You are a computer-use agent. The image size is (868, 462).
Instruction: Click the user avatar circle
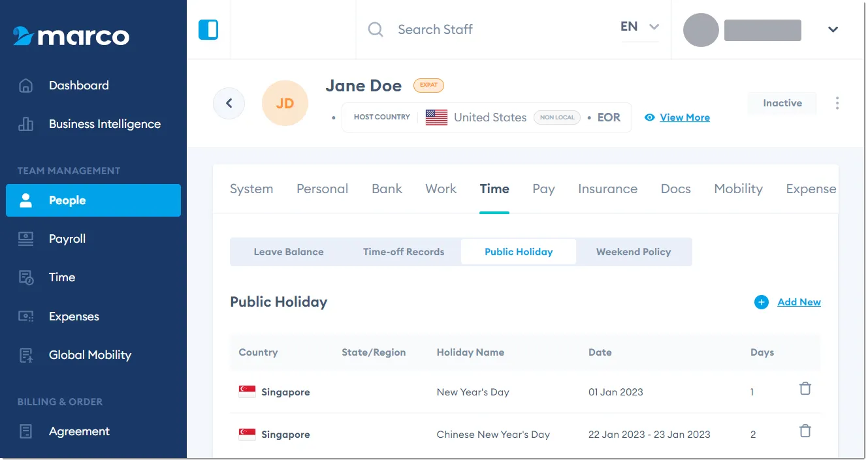coord(701,29)
